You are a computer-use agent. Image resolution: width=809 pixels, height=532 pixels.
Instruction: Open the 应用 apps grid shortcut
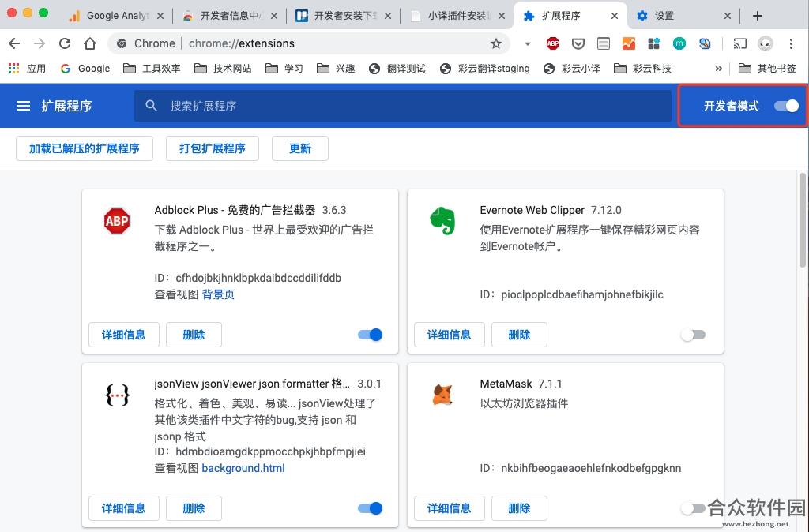tap(27, 68)
